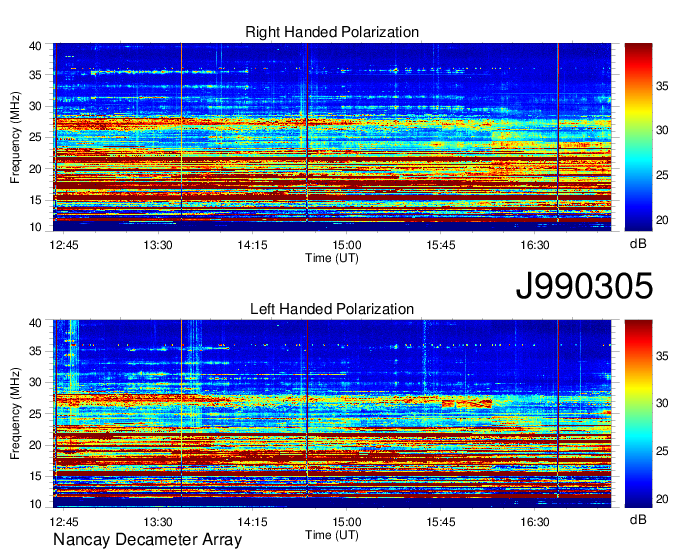Click the 12:45 time tick under Left Handed plot

coord(64,522)
